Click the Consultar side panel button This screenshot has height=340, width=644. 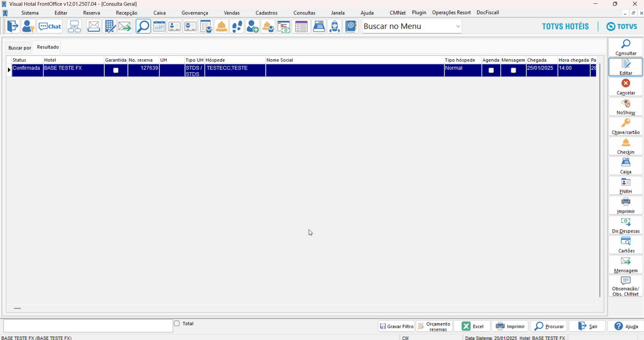(626, 47)
